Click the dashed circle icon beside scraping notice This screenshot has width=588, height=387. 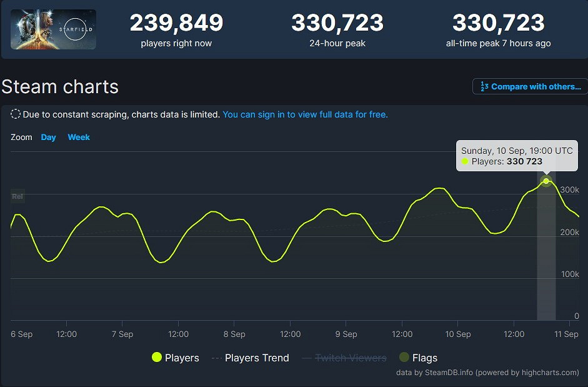pos(16,114)
